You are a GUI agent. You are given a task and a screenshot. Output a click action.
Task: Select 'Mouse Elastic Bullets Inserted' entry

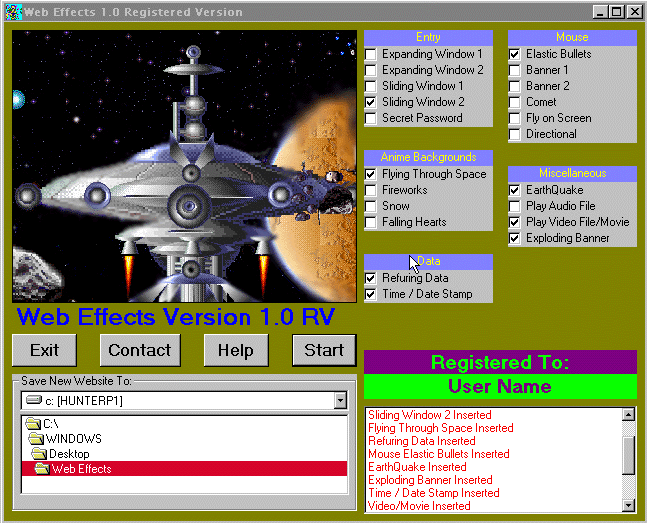tap(439, 454)
